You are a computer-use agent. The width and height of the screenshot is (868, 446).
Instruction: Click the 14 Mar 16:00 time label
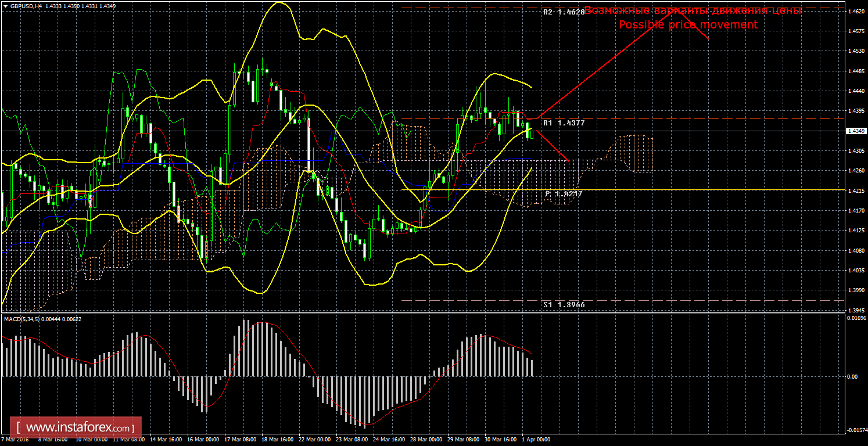coord(166,440)
